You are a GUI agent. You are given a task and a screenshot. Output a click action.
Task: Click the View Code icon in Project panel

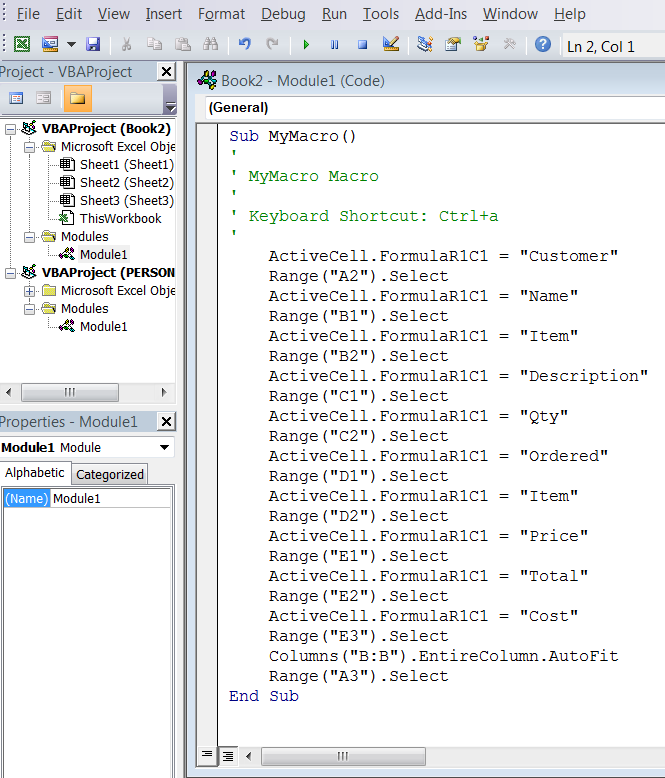coord(16,98)
